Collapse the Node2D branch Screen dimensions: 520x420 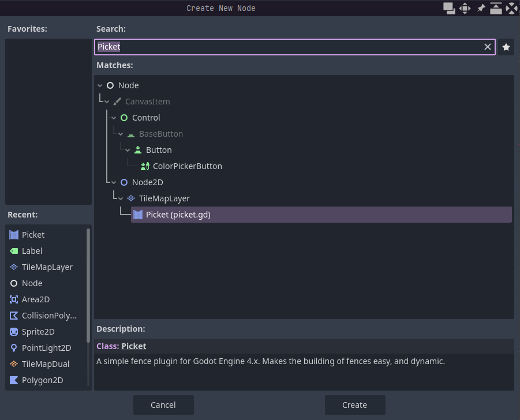point(114,182)
